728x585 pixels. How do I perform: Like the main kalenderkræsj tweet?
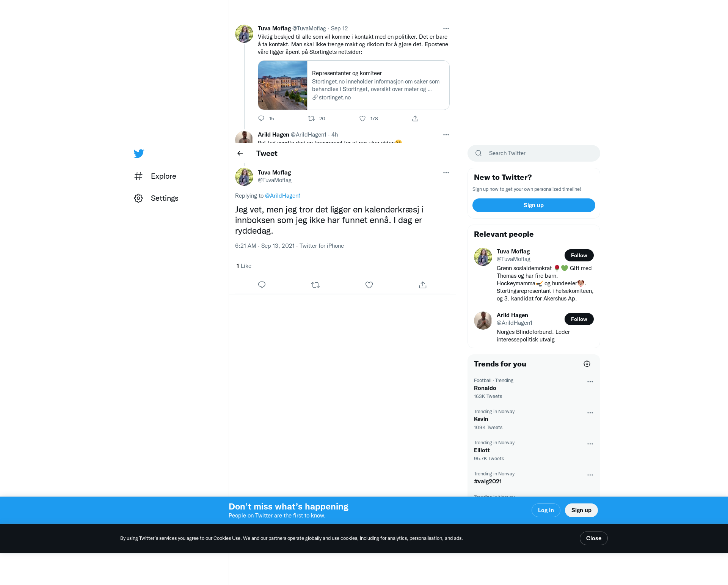[369, 285]
